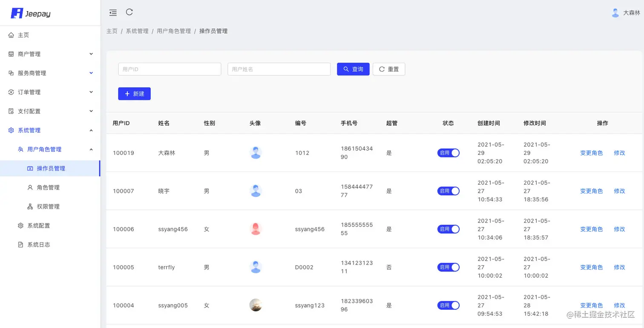Click the icon beside 订单管理

coord(11,92)
